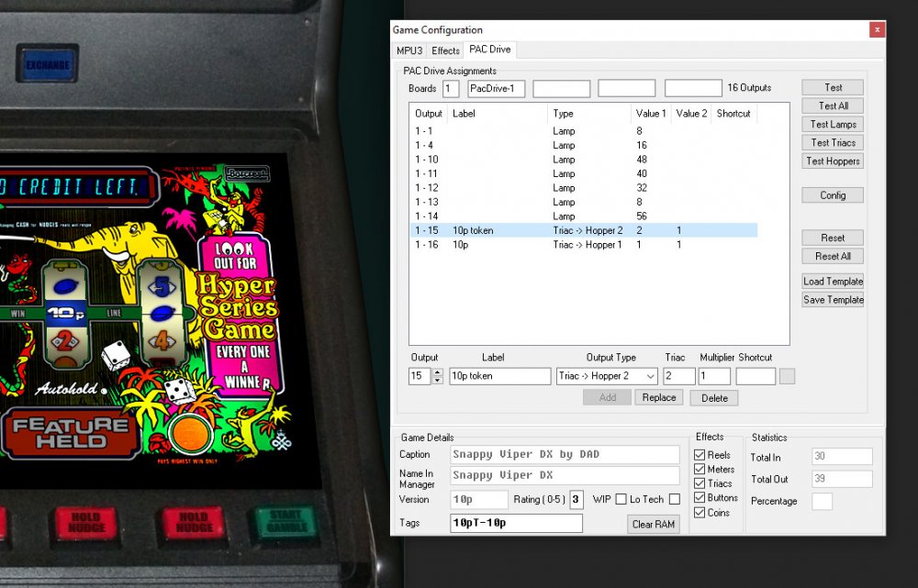
Task: Click the greyed Add button
Action: click(607, 398)
